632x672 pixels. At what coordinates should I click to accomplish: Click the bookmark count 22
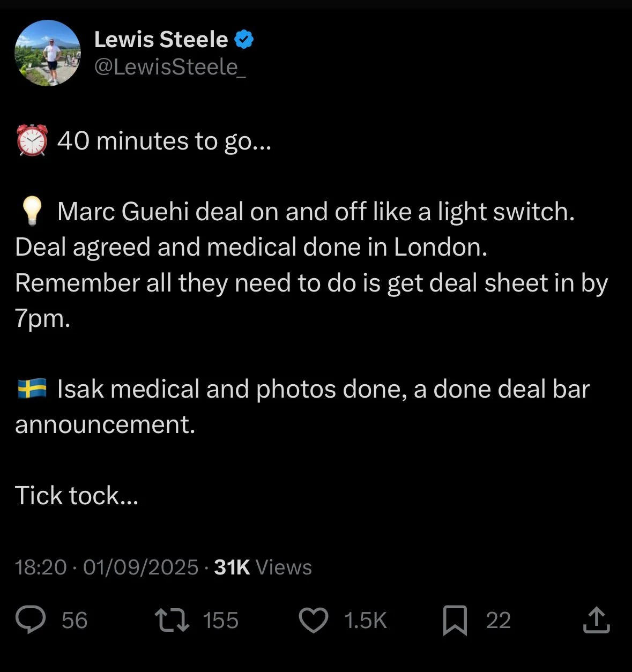[x=498, y=621]
